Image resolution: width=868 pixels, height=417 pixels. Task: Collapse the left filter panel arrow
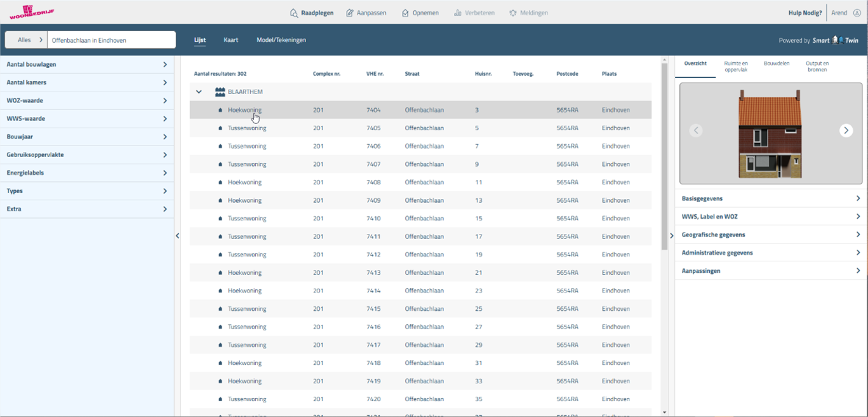pos(178,236)
